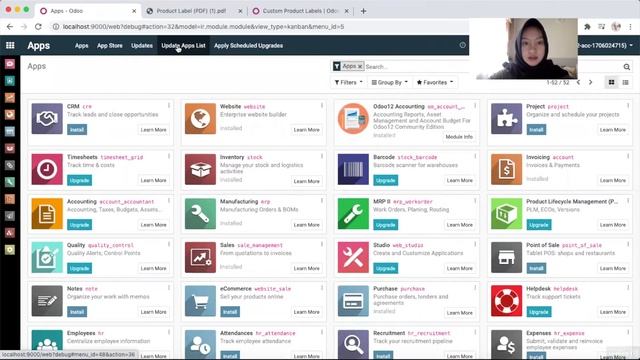This screenshot has width=640, height=360.
Task: Click the Studio tools app icon
Action: coord(353,258)
